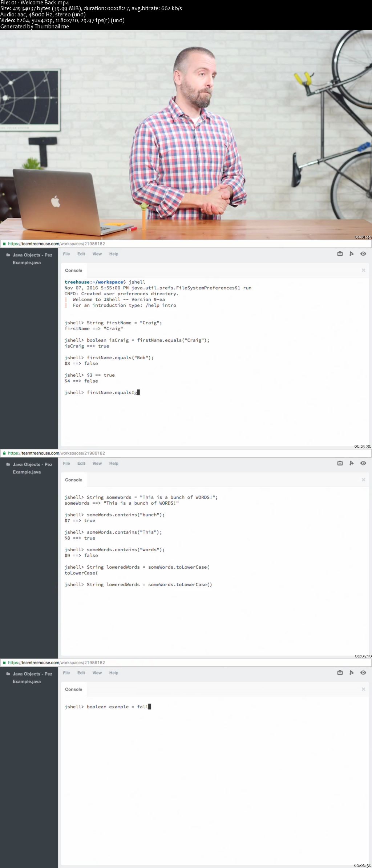The image size is (372, 868).
Task: Click the teamtreehouse.com URL in the boolean example frame
Action: pyautogui.click(x=56, y=663)
